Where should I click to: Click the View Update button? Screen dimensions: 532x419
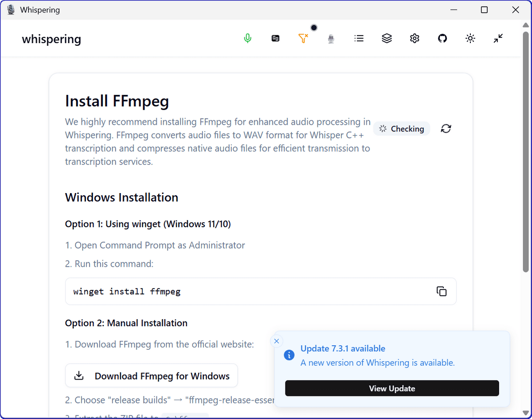pos(392,388)
